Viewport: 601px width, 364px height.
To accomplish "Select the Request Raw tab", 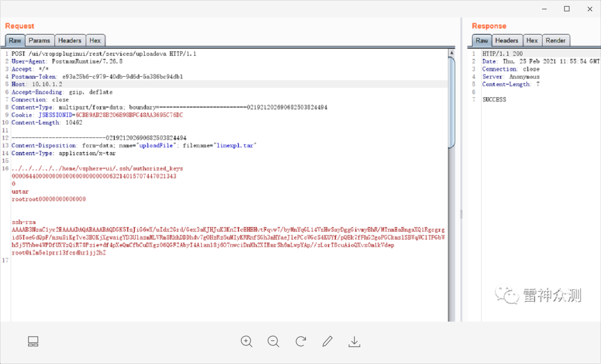I will click(x=15, y=40).
